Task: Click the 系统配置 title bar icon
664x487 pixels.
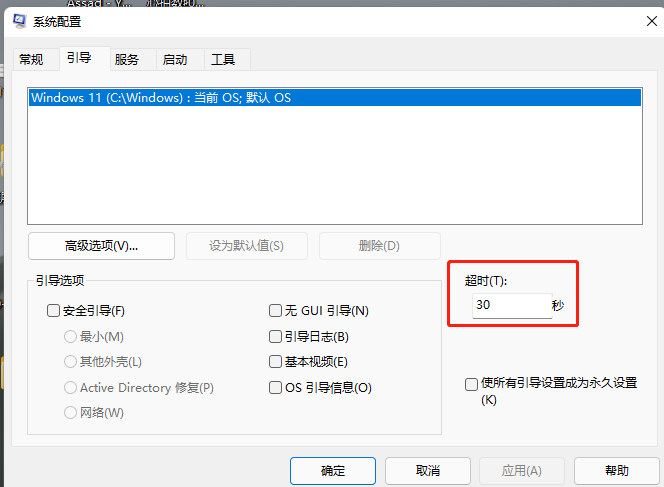Action: coord(19,21)
